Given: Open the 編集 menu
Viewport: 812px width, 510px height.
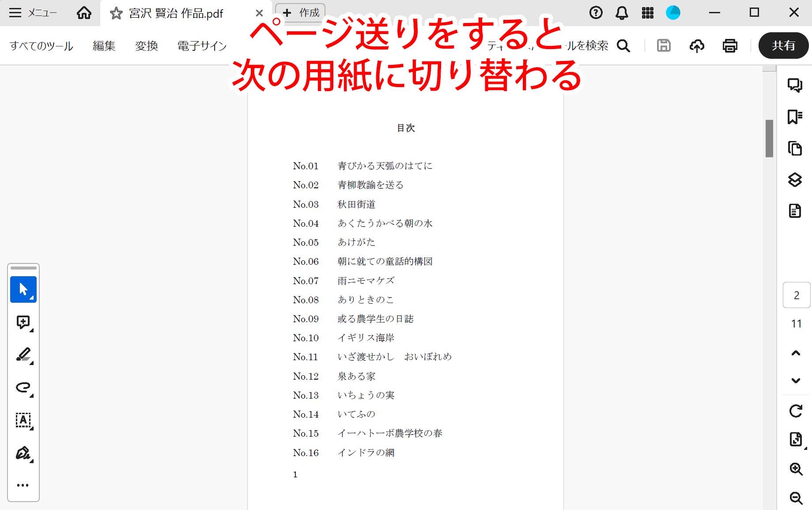Looking at the screenshot, I should [104, 46].
